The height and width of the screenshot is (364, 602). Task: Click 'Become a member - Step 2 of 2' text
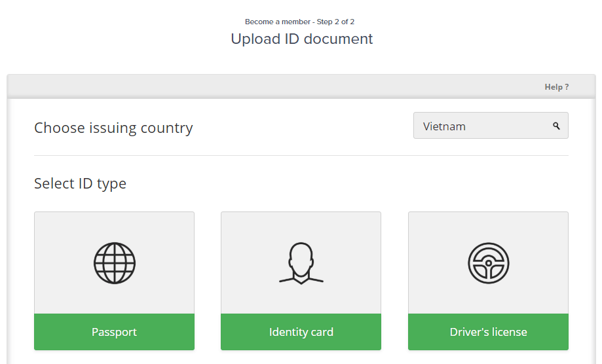click(299, 22)
